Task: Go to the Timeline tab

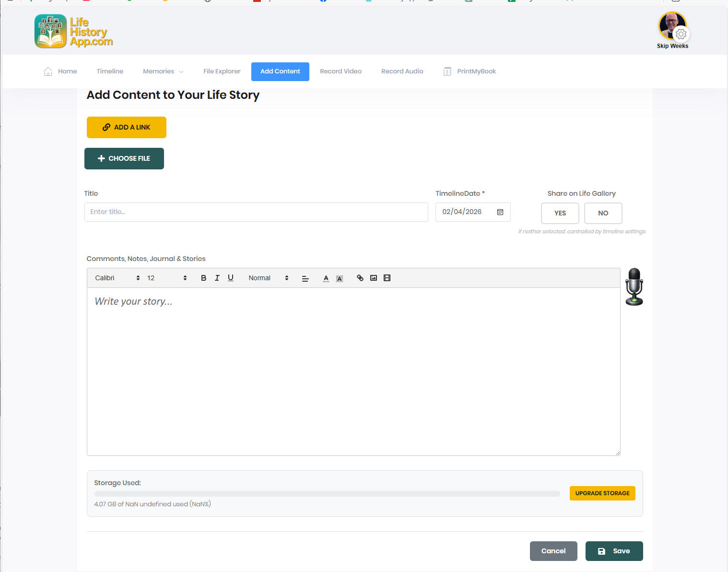Action: (x=110, y=71)
